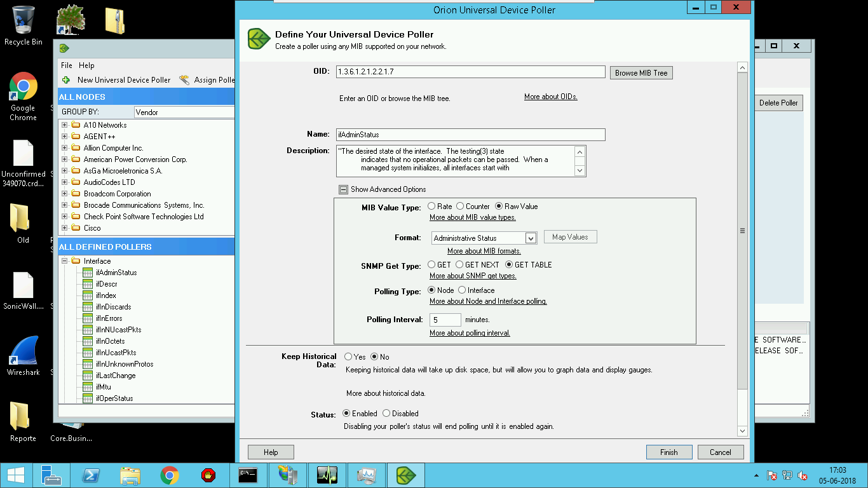Image resolution: width=868 pixels, height=488 pixels.
Task: Select the ifMtu poller in the tree
Action: click(x=103, y=387)
